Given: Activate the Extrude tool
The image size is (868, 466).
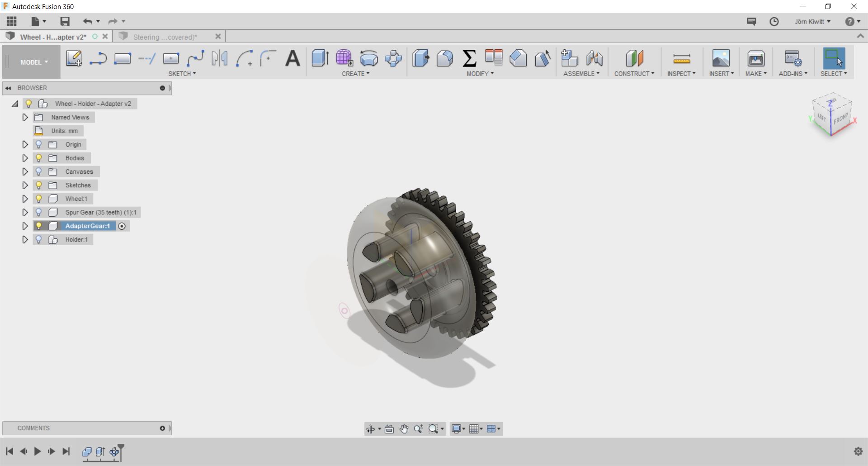Looking at the screenshot, I should (320, 58).
